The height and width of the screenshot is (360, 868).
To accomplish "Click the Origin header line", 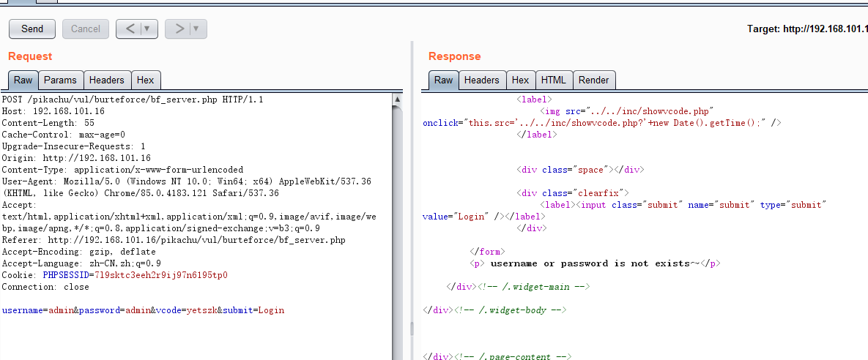I will point(76,158).
